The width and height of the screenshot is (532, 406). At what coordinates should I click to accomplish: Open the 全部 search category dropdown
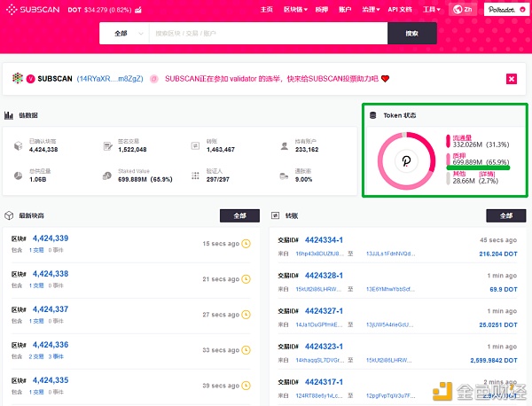point(124,33)
